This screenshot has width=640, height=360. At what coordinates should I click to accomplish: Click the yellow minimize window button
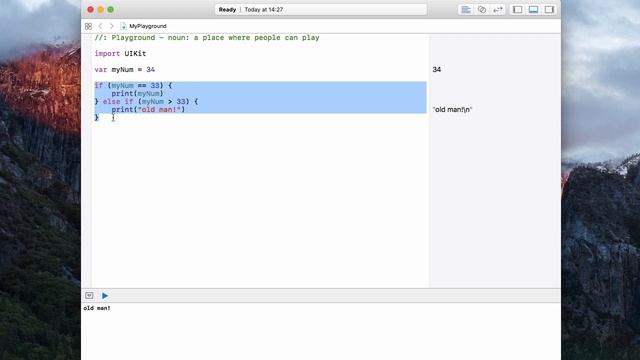tap(100, 9)
